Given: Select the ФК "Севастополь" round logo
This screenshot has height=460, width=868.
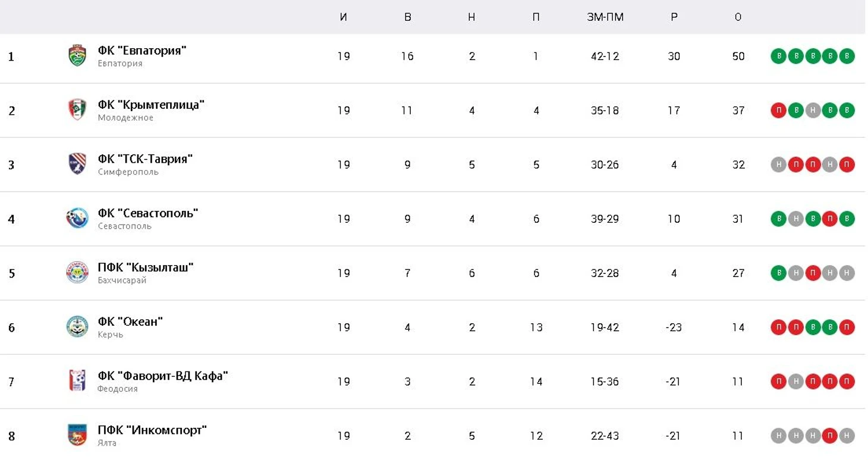Looking at the screenshot, I should 77,218.
